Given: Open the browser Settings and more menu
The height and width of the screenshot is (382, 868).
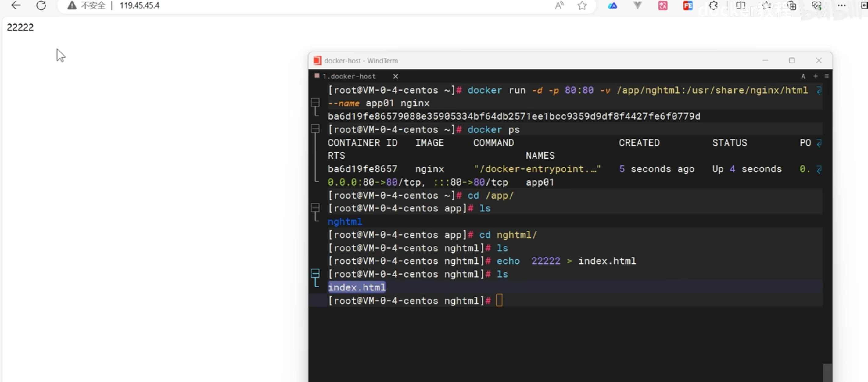Looking at the screenshot, I should click(841, 5).
